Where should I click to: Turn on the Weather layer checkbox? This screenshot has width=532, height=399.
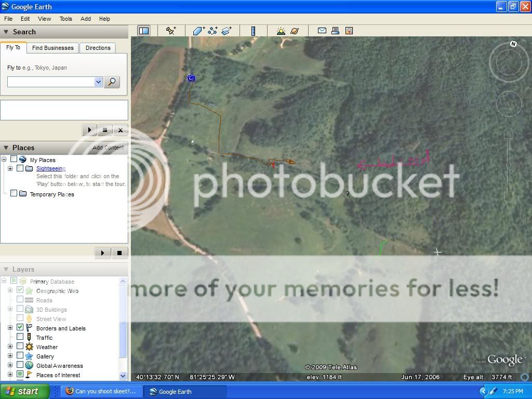point(20,346)
